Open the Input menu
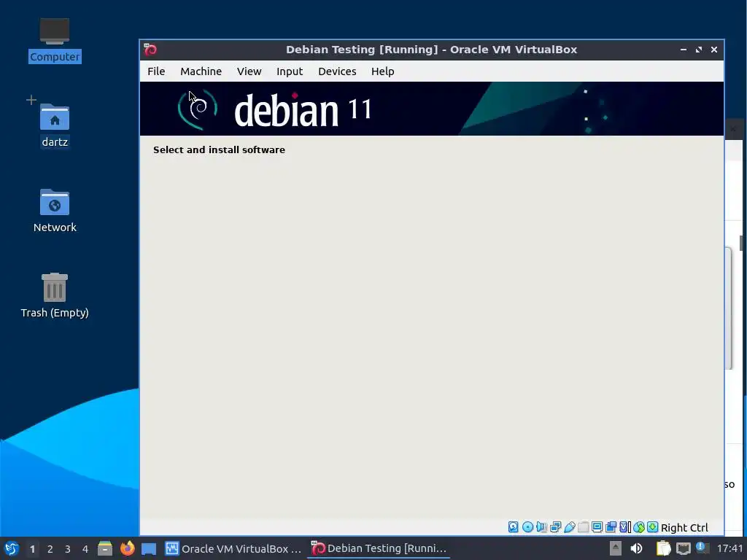 (x=289, y=71)
